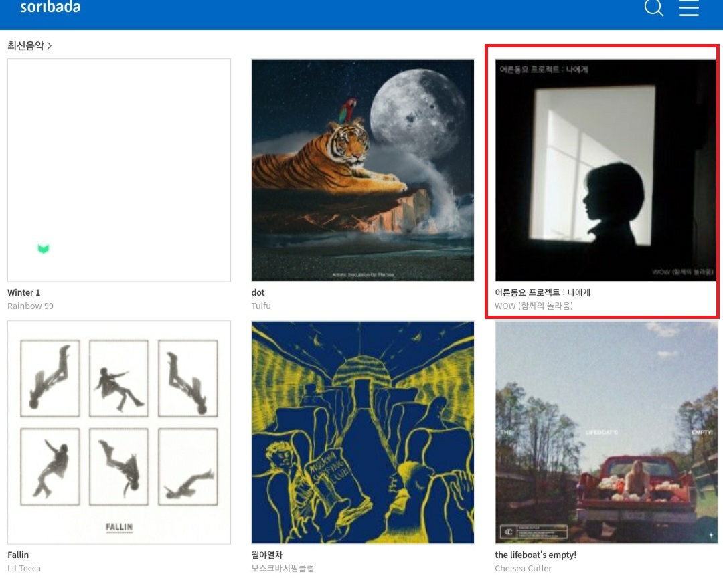This screenshot has width=723, height=588.
Task: Expand the 최신음악 section chevron
Action: (50, 45)
